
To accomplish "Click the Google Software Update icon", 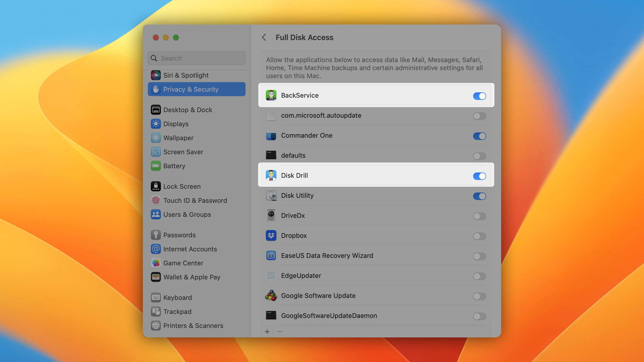I will point(271,296).
